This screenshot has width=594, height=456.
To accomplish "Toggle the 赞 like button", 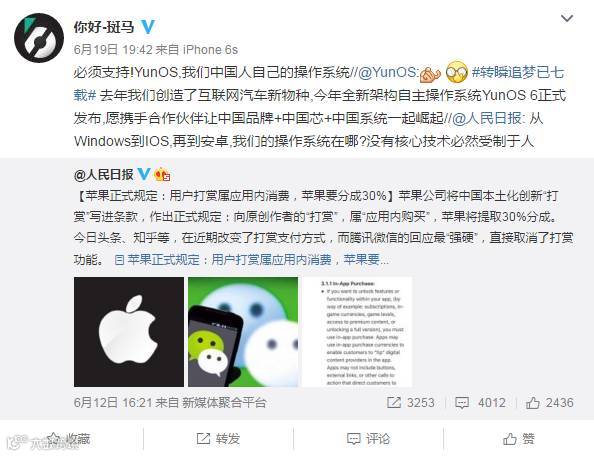I will point(519,439).
